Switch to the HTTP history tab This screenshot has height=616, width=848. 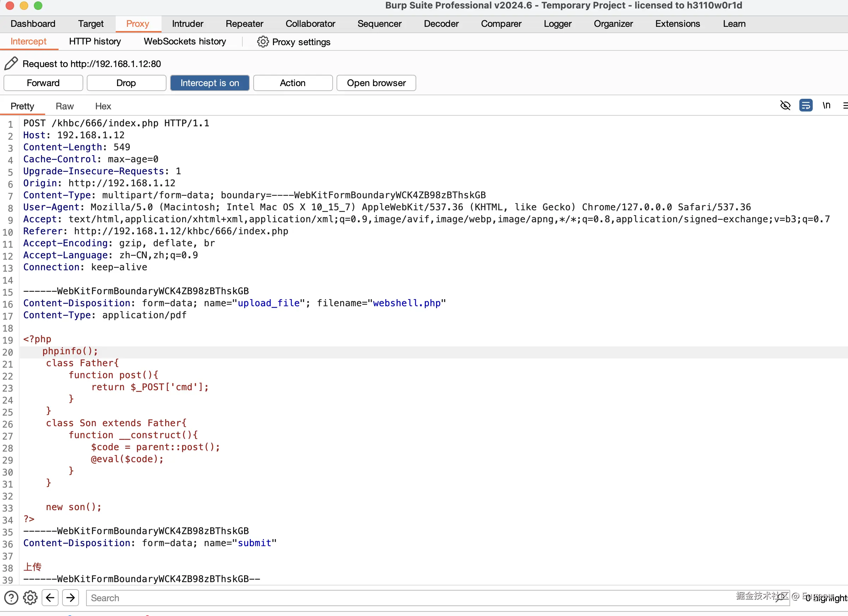pyautogui.click(x=95, y=42)
